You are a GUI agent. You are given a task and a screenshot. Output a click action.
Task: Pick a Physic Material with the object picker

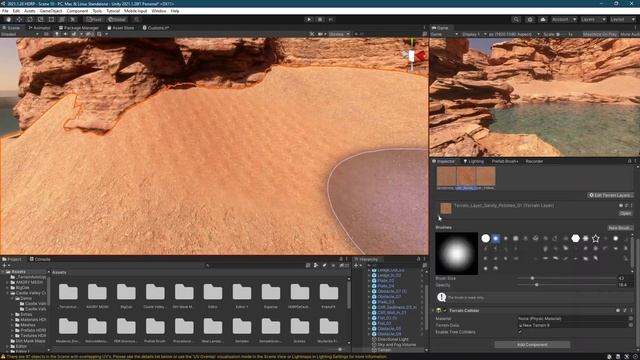pos(631,319)
